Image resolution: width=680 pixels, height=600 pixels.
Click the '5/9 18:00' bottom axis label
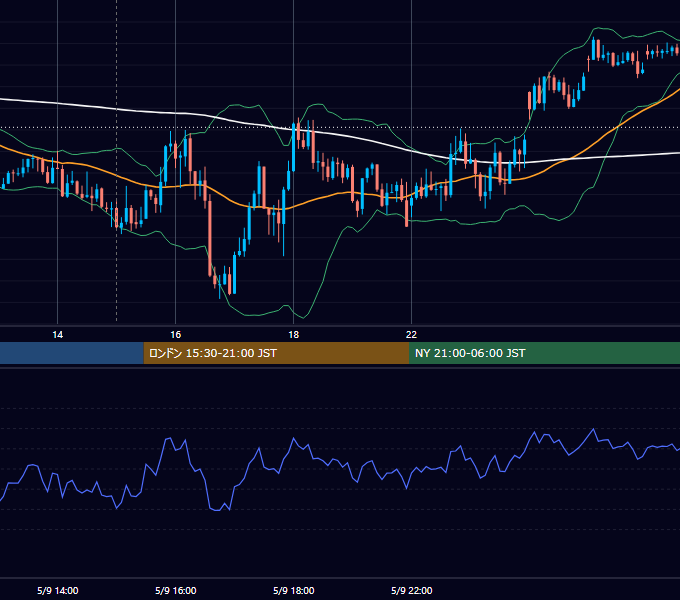coord(294,590)
